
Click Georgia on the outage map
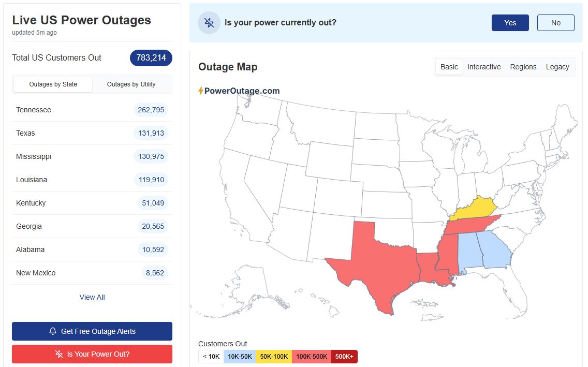coord(495,249)
